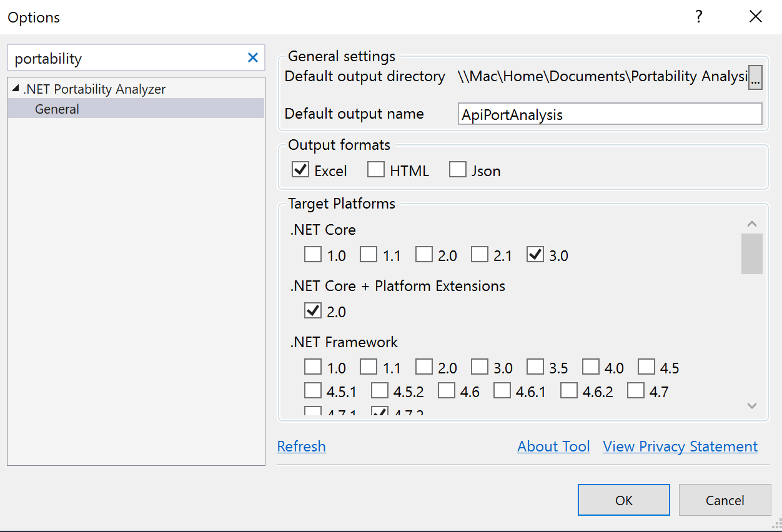Clear the portability search text

pos(253,58)
